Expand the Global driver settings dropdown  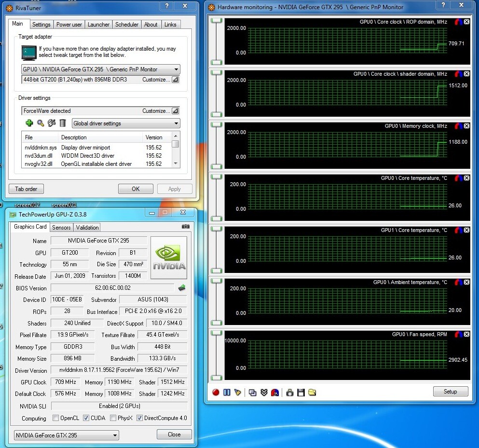click(125, 123)
